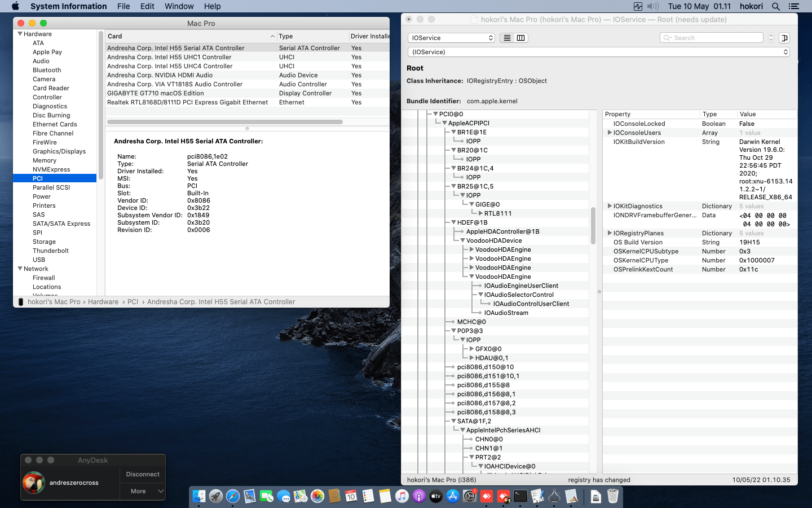Open the IOService plane dropdown
The image size is (812, 508).
tap(451, 38)
